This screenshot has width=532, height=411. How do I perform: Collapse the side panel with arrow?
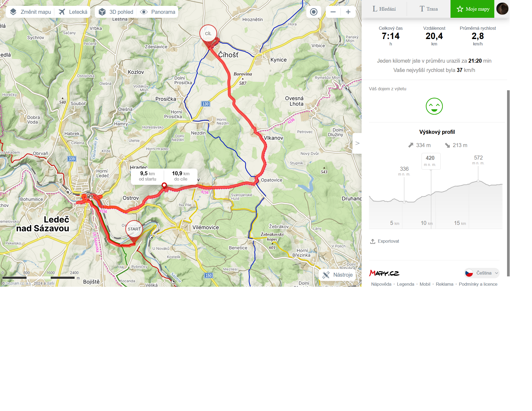click(x=357, y=143)
